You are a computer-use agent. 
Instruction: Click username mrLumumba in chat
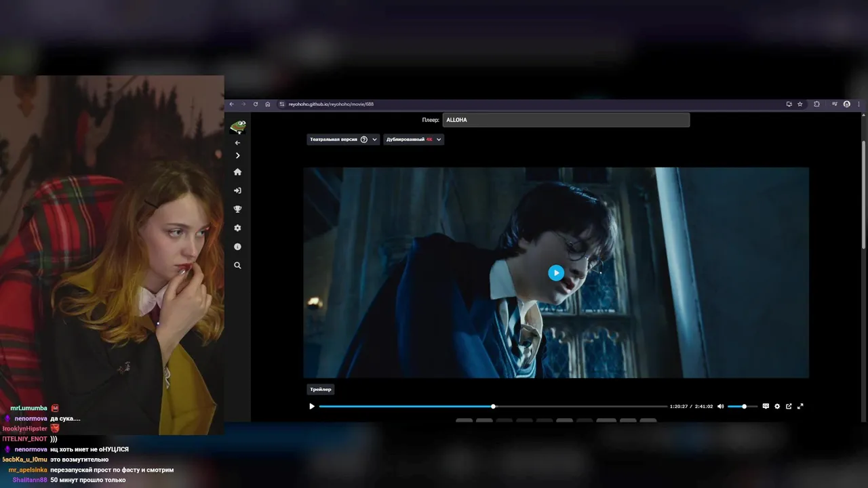point(28,408)
